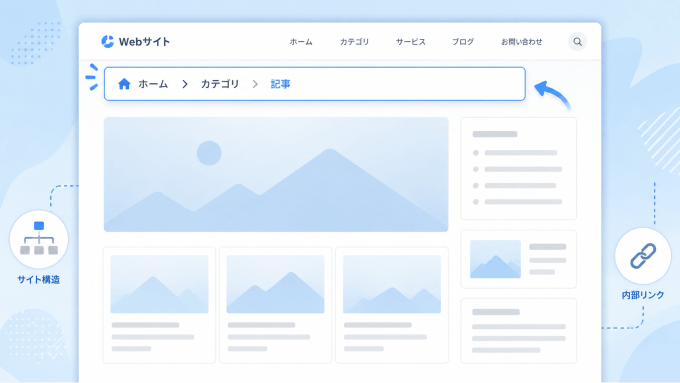Select サービス in the top navigation
This screenshot has height=383, width=680.
[x=411, y=42]
